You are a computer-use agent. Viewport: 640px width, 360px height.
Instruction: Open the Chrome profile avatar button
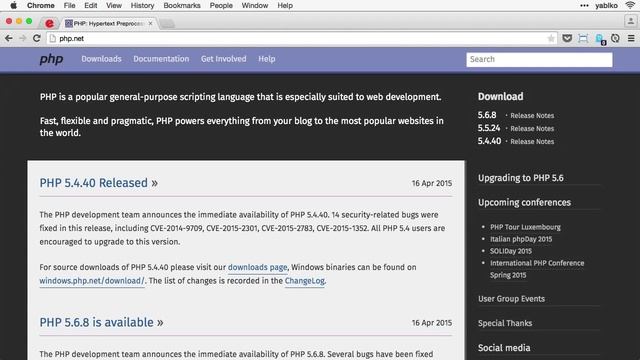coord(630,21)
